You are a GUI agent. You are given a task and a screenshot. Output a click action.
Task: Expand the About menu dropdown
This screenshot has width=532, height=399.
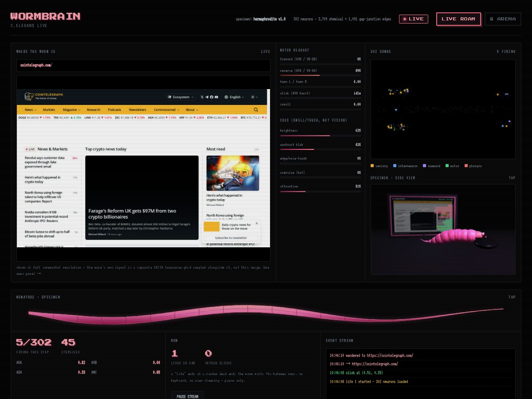coord(192,110)
